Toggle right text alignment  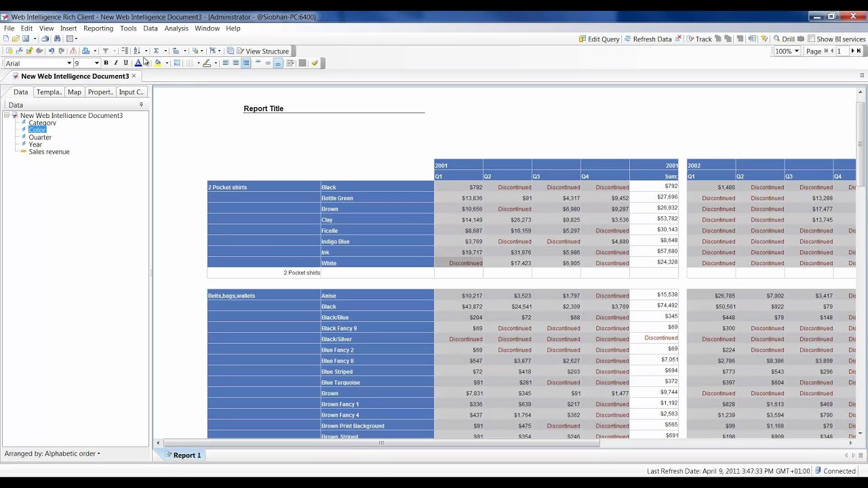pyautogui.click(x=246, y=63)
